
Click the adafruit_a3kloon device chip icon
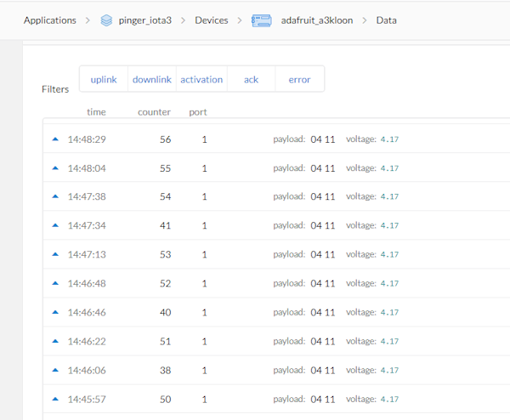click(x=261, y=20)
